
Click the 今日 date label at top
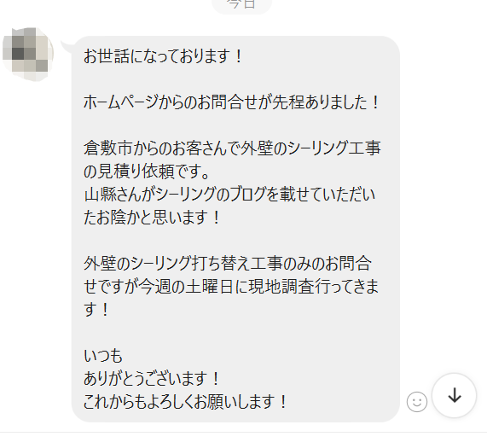tap(241, 3)
